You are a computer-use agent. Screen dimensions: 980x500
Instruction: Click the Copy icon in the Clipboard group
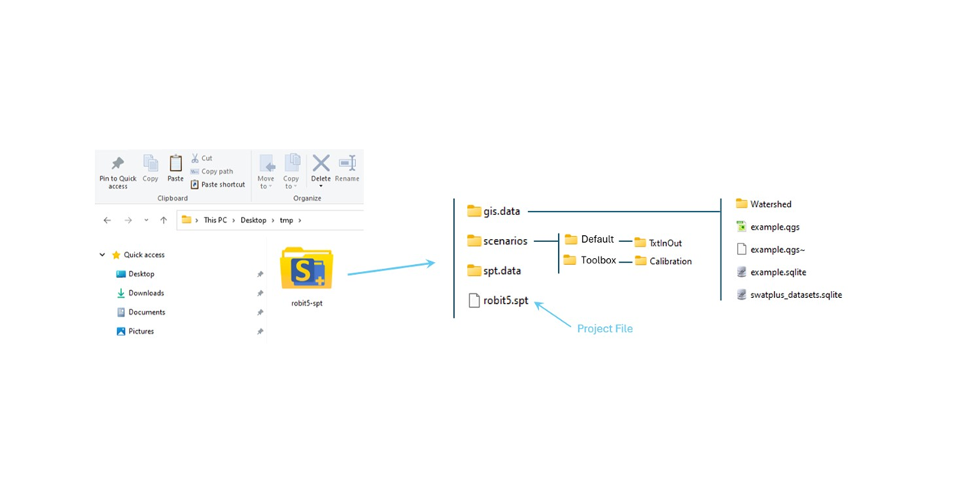click(x=150, y=164)
